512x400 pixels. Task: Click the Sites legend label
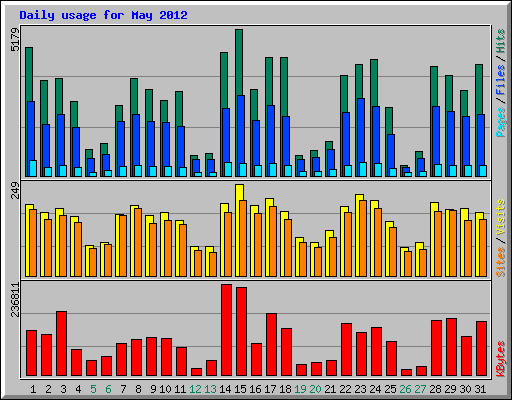pyautogui.click(x=501, y=262)
